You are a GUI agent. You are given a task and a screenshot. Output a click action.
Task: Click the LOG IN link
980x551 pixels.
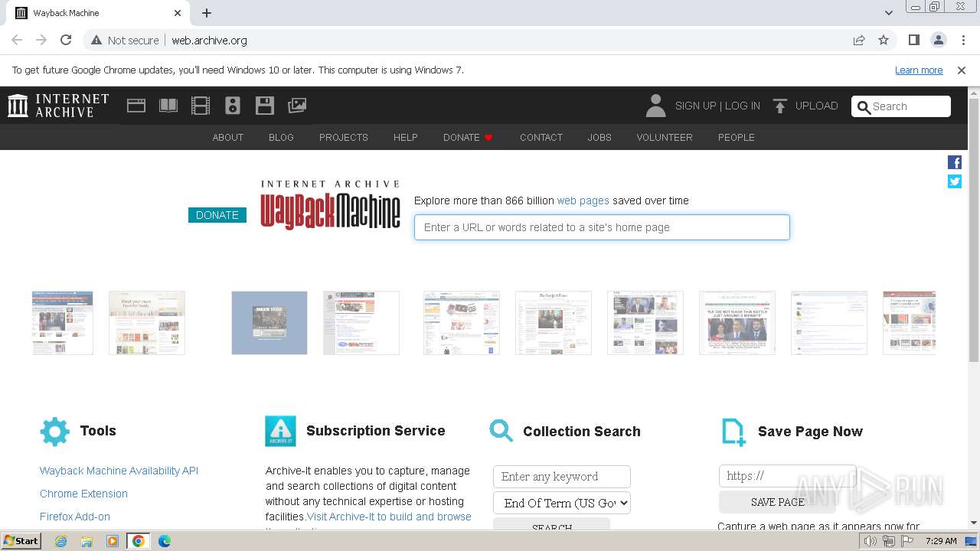(x=743, y=106)
